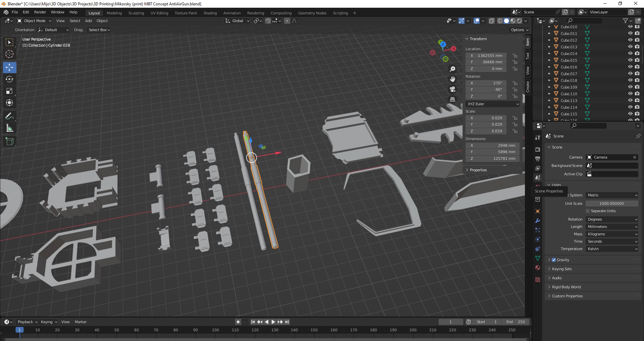Open the XYZ Euler rotation mode dropdown
The height and width of the screenshot is (341, 644).
pos(492,104)
